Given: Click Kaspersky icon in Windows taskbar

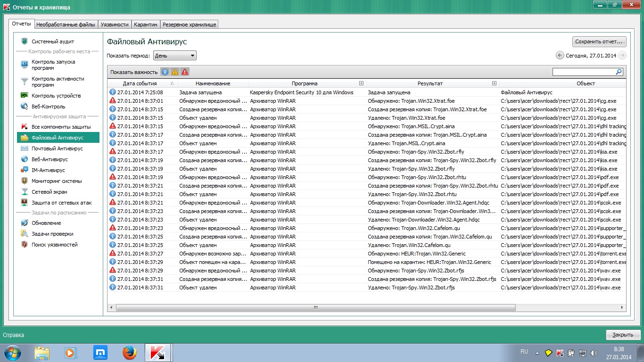Looking at the screenshot, I should pos(157,353).
